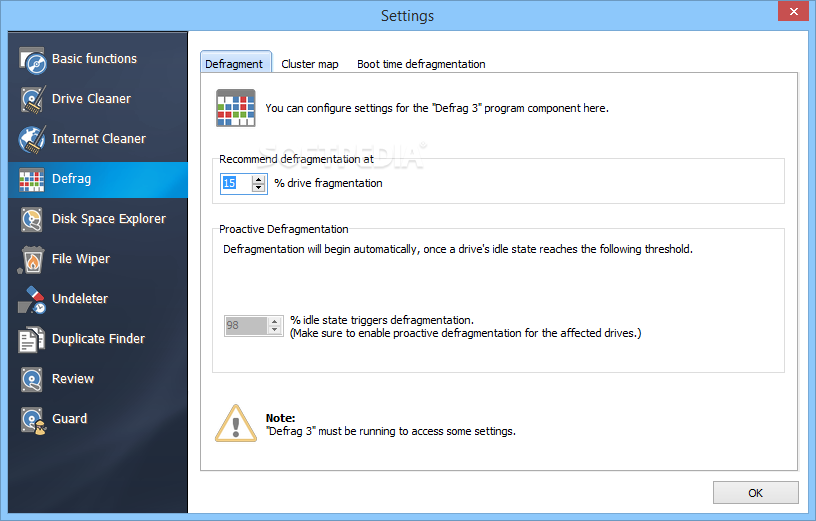Go to Basic functions settings label
This screenshot has width=816, height=521.
(x=94, y=59)
